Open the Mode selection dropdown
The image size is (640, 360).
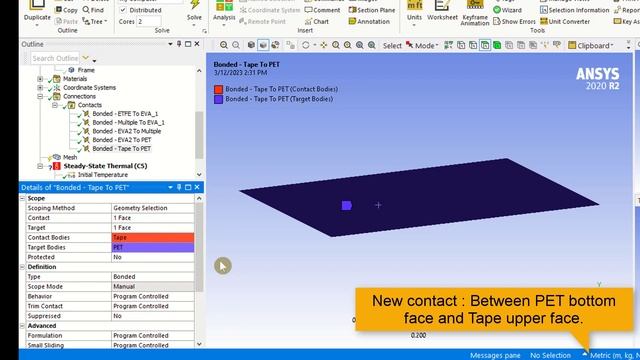point(422,45)
